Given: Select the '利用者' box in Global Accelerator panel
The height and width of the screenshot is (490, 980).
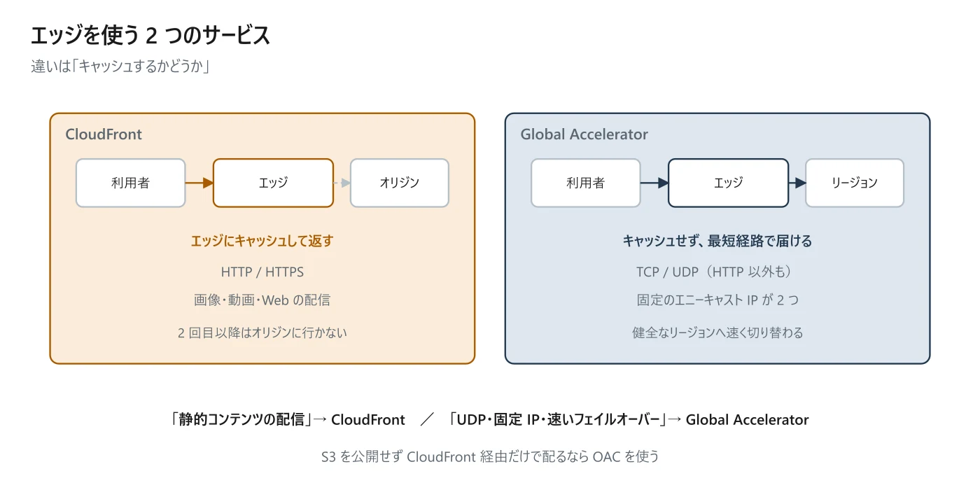Looking at the screenshot, I should tap(586, 183).
